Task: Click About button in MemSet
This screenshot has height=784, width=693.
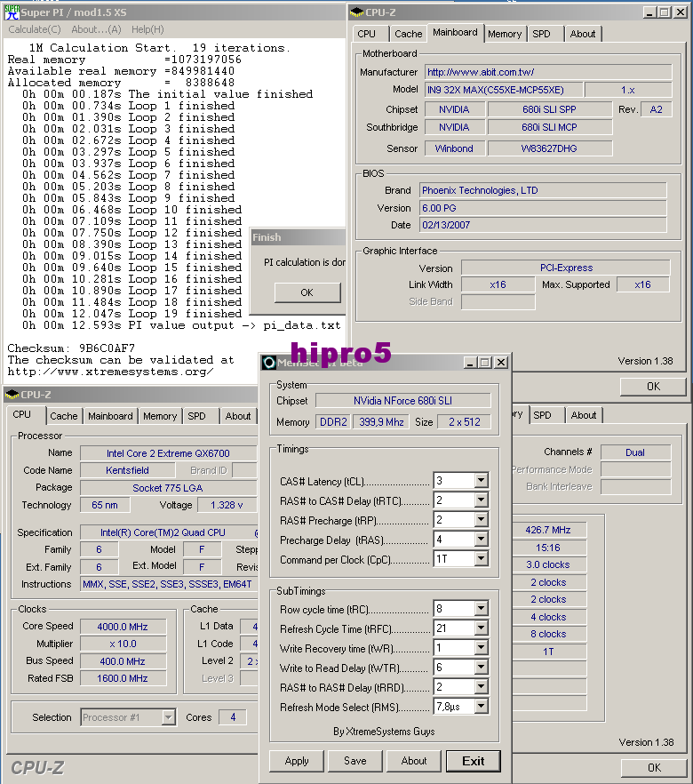Action: click(414, 761)
